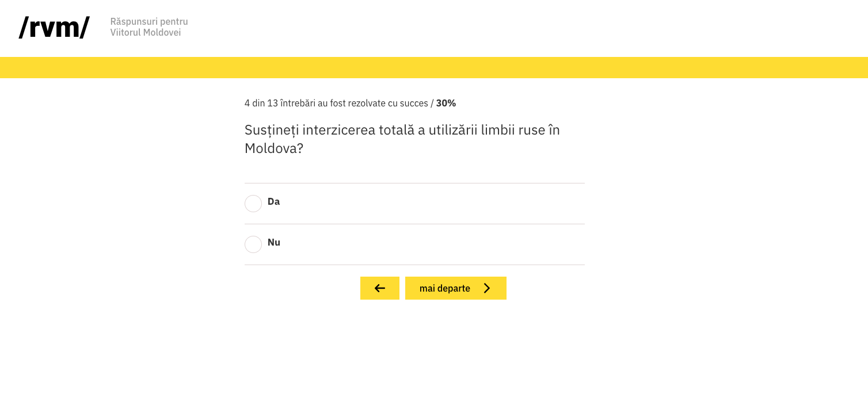Click the word Moldova? in the question
This screenshot has height=402, width=868.
[274, 148]
